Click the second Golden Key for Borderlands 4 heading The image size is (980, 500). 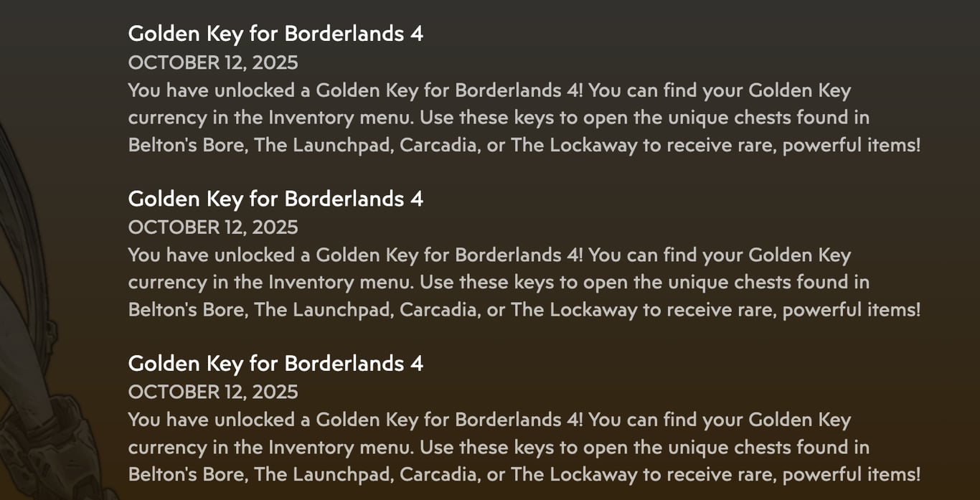[275, 199]
